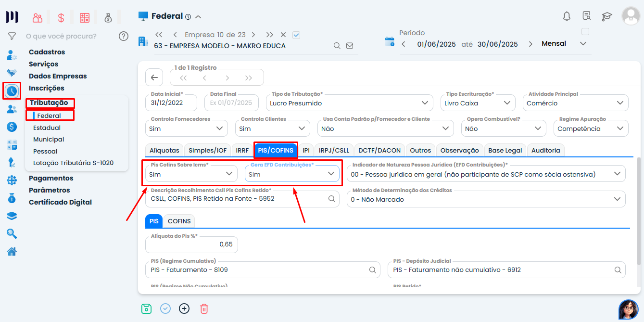Click the green save icon
Viewport: 644px width, 322px height.
(x=146, y=309)
